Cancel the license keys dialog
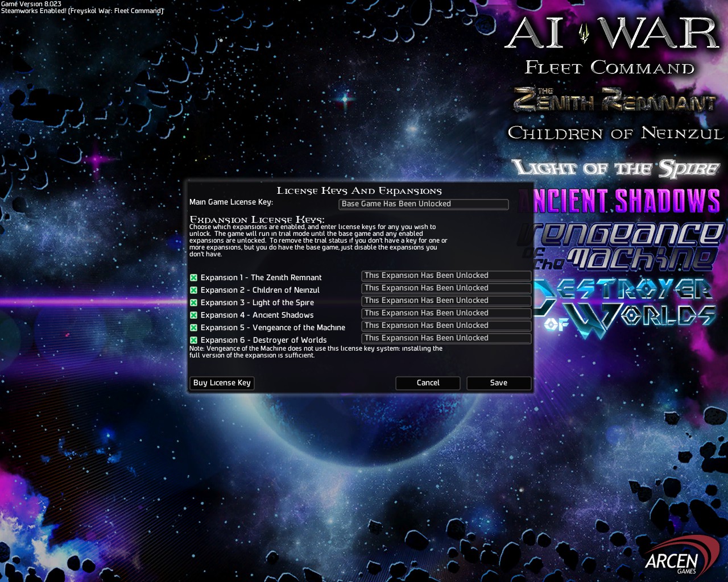This screenshot has width=728, height=582. (x=428, y=383)
